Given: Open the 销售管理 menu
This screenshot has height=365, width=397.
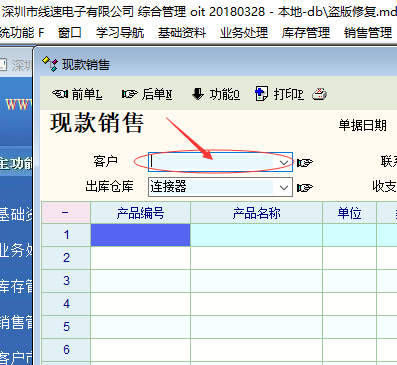Looking at the screenshot, I should [368, 33].
